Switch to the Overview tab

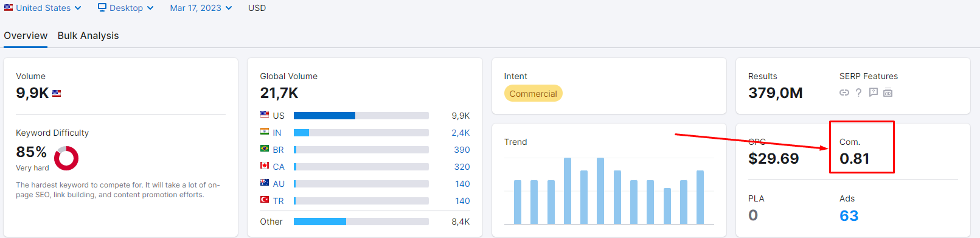(x=26, y=35)
